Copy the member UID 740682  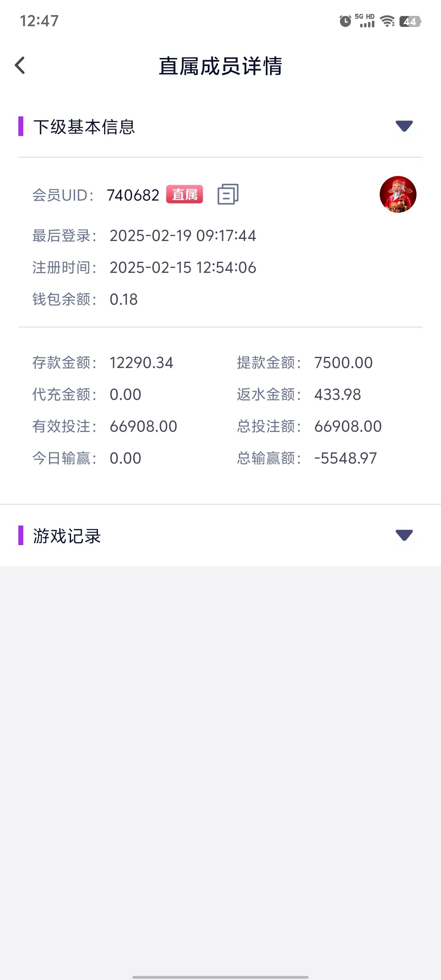click(228, 194)
